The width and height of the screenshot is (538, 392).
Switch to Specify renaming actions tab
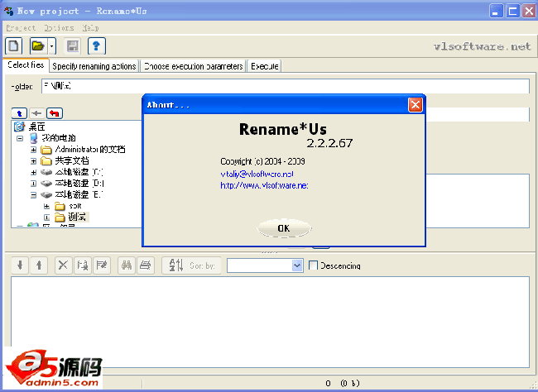[94, 66]
